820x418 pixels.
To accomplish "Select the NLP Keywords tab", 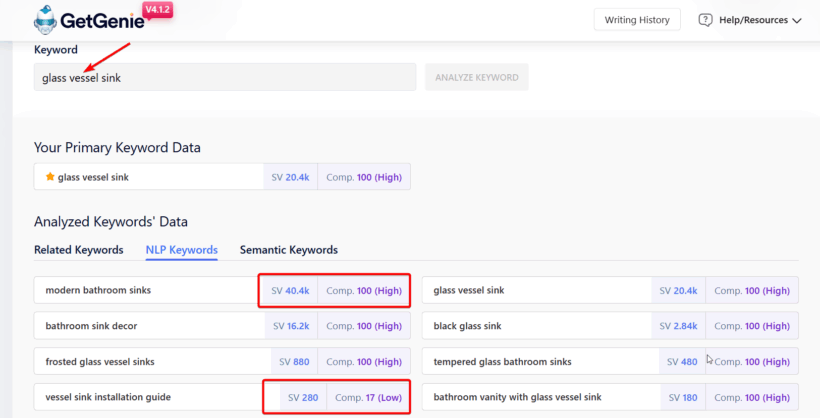I will click(x=181, y=250).
